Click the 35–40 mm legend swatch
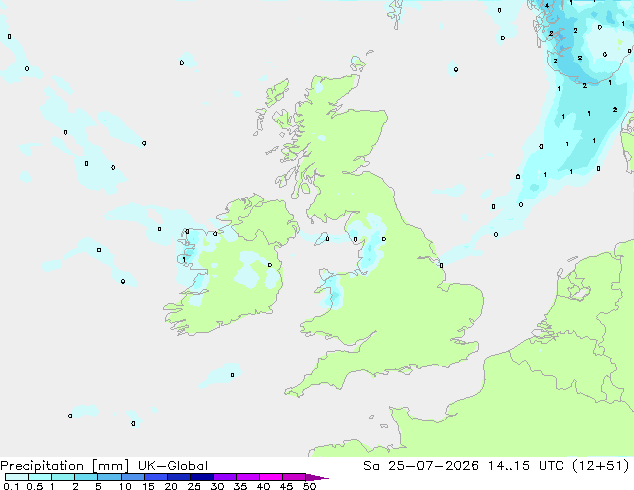 (x=247, y=477)
